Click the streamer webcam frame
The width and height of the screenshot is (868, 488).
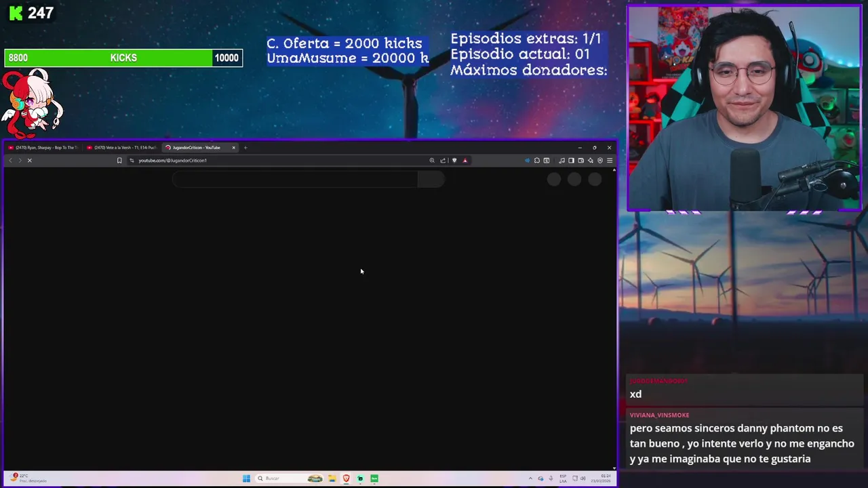(x=744, y=108)
